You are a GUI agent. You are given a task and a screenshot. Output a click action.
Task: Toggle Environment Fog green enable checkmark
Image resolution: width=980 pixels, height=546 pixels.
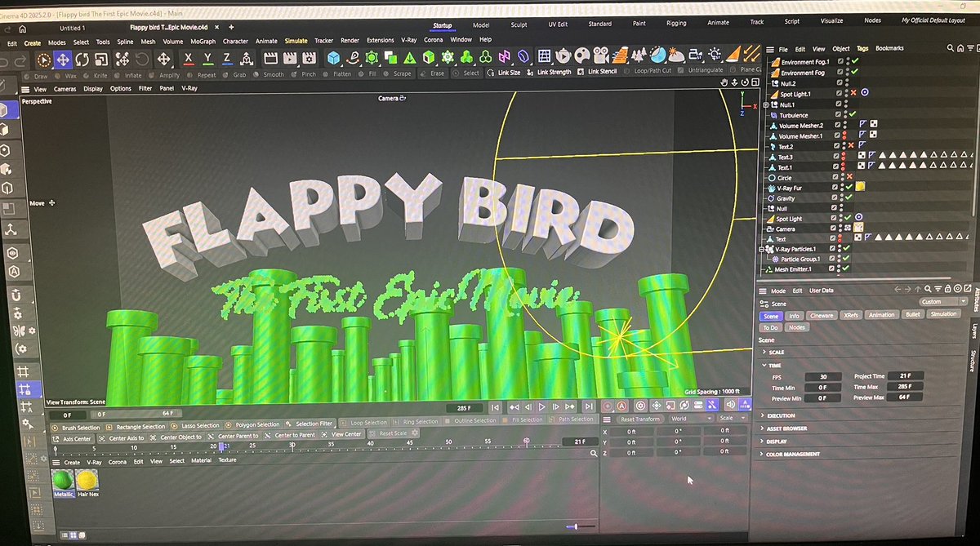coord(854,73)
